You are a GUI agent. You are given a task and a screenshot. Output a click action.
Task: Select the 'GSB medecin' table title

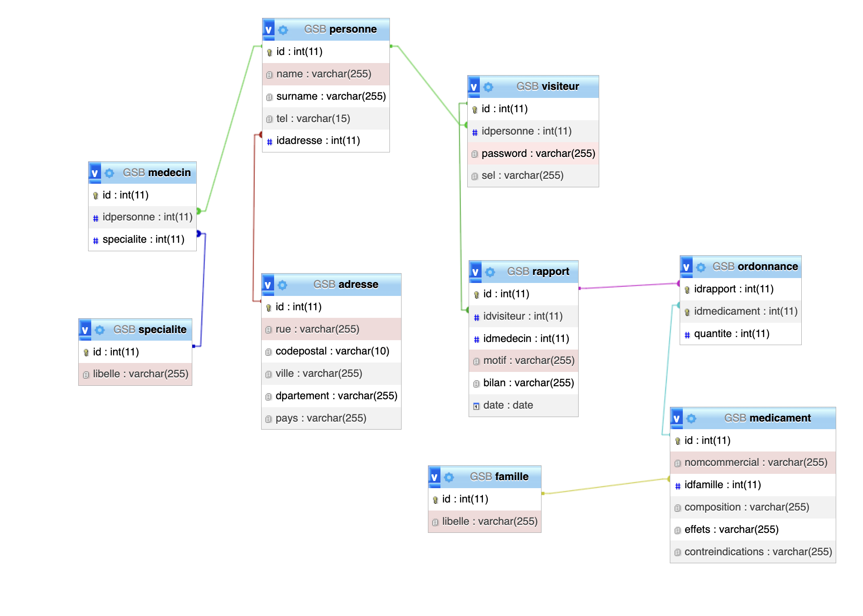[x=157, y=173]
